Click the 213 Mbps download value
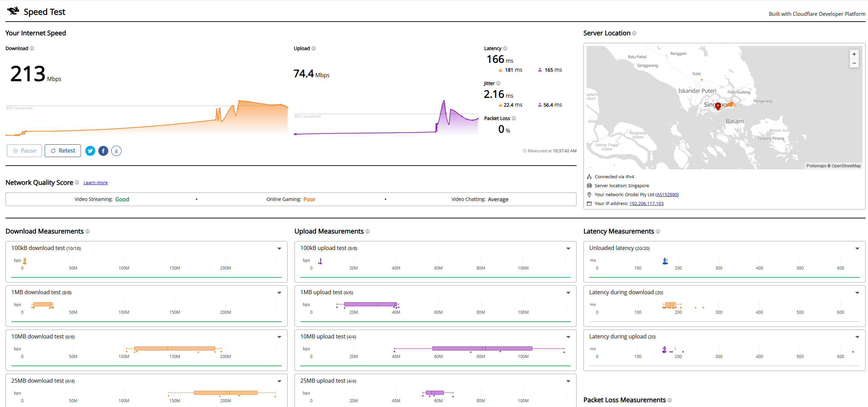 coord(36,74)
